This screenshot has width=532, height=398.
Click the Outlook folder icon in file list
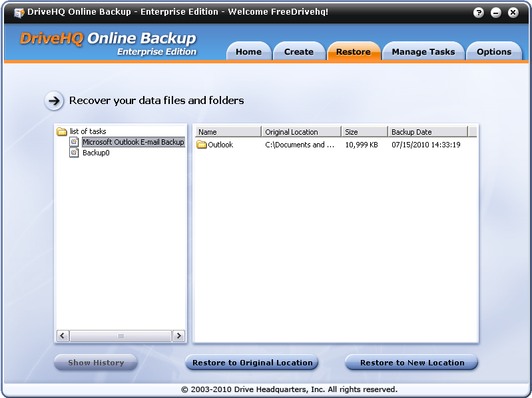tap(202, 145)
